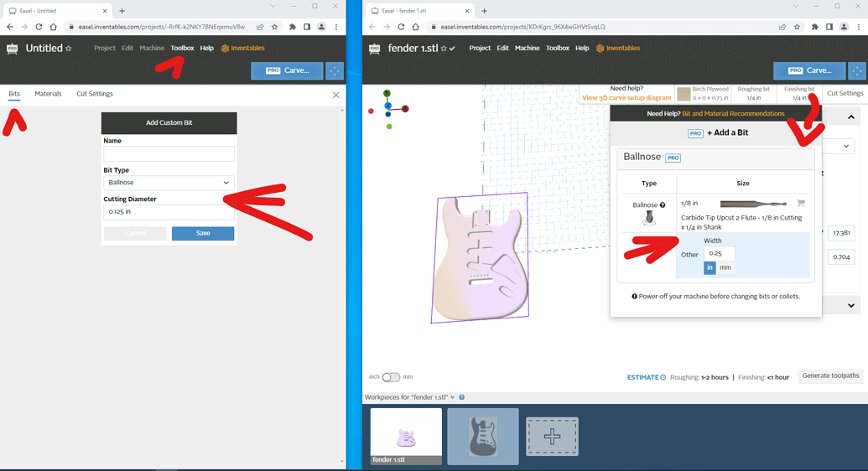Click the Inventables logo link in the fender window

tap(618, 49)
